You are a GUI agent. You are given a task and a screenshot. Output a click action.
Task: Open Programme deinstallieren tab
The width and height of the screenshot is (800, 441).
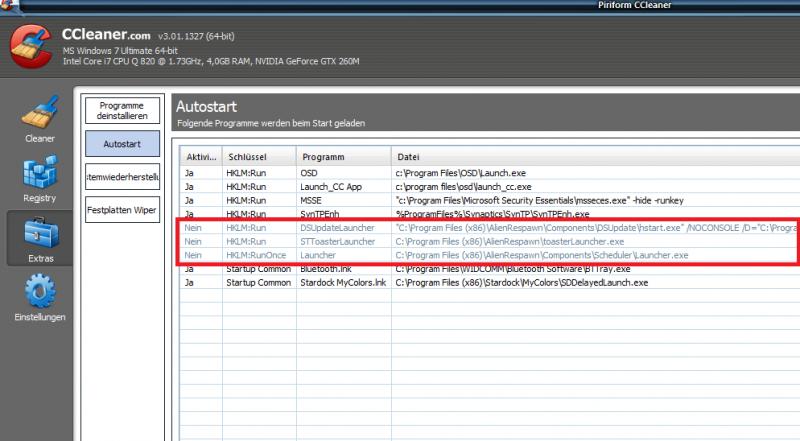[x=122, y=110]
